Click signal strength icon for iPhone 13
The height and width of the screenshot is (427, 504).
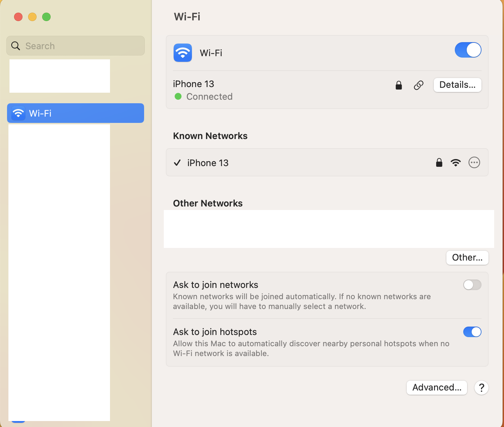click(x=455, y=163)
